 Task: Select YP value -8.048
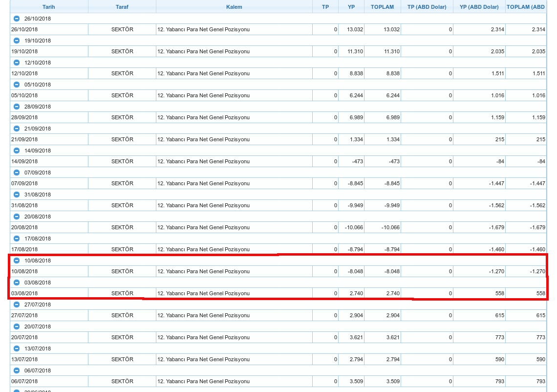pyautogui.click(x=351, y=272)
